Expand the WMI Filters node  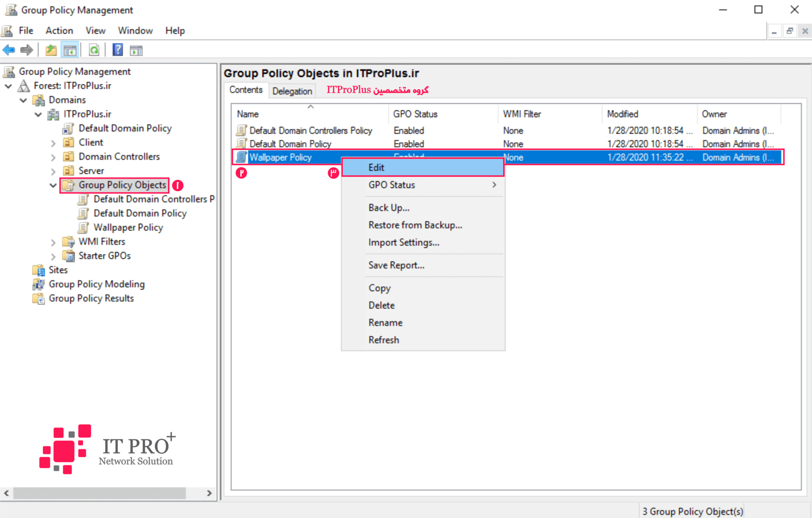click(54, 242)
